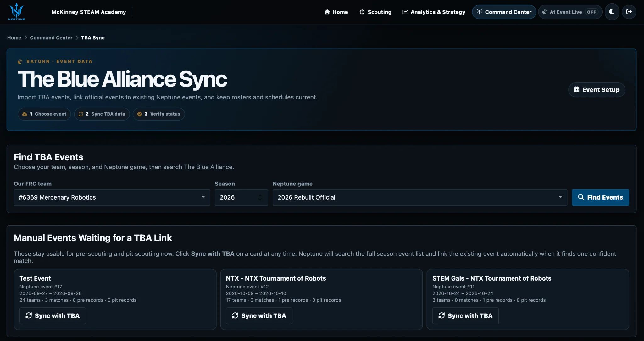This screenshot has height=341, width=644.
Task: Toggle dark mode moon icon
Action: (612, 12)
